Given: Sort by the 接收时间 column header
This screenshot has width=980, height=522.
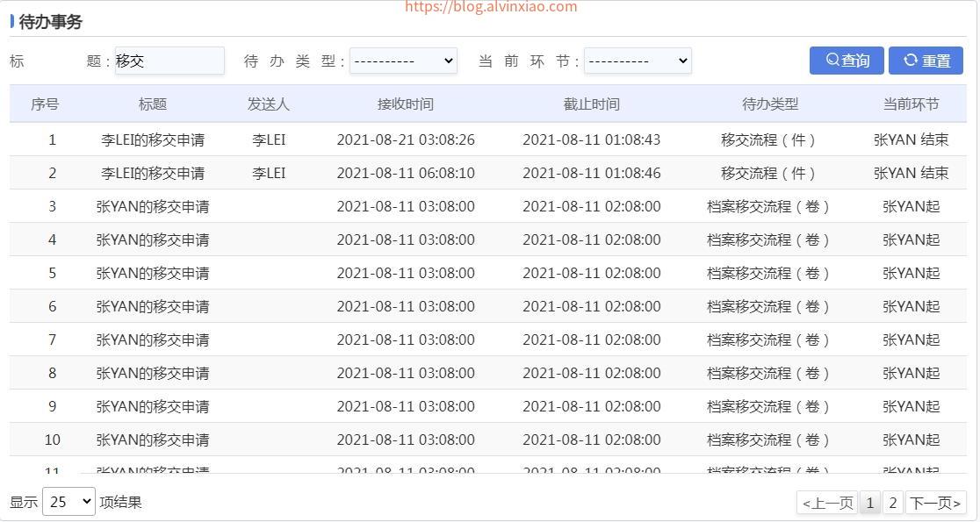Looking at the screenshot, I should click(406, 104).
